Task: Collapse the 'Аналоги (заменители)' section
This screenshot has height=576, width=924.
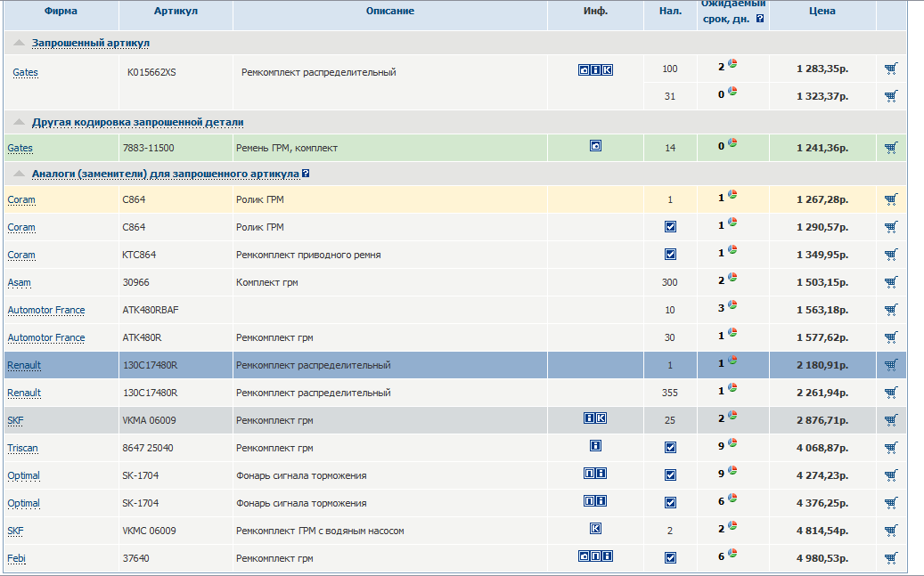Action: [19, 174]
